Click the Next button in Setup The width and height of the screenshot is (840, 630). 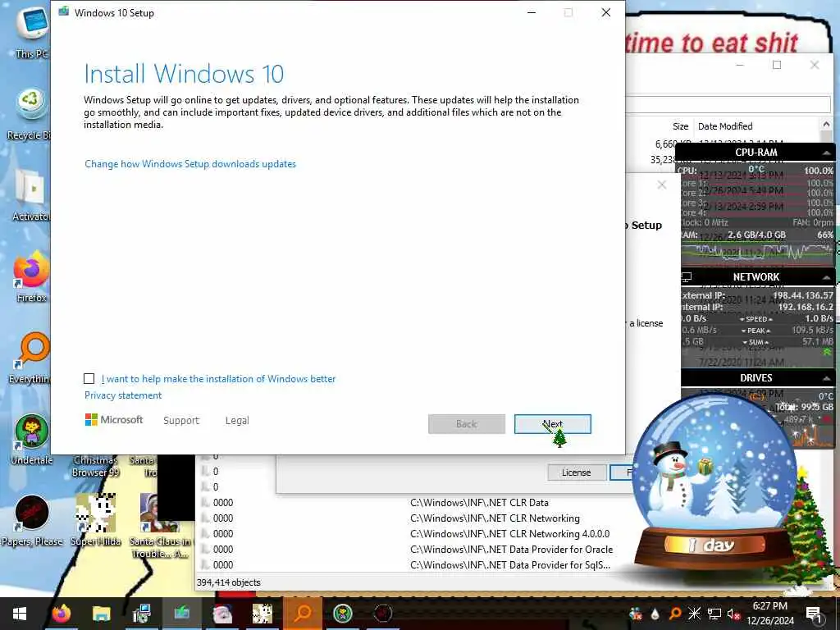click(x=552, y=424)
